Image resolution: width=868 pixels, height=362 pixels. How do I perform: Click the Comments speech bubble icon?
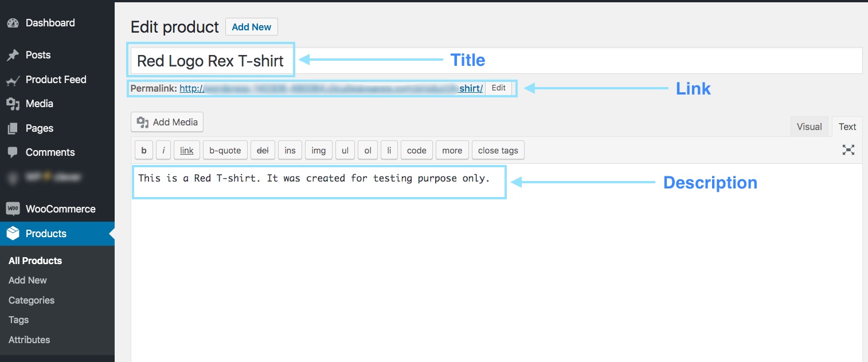point(13,153)
